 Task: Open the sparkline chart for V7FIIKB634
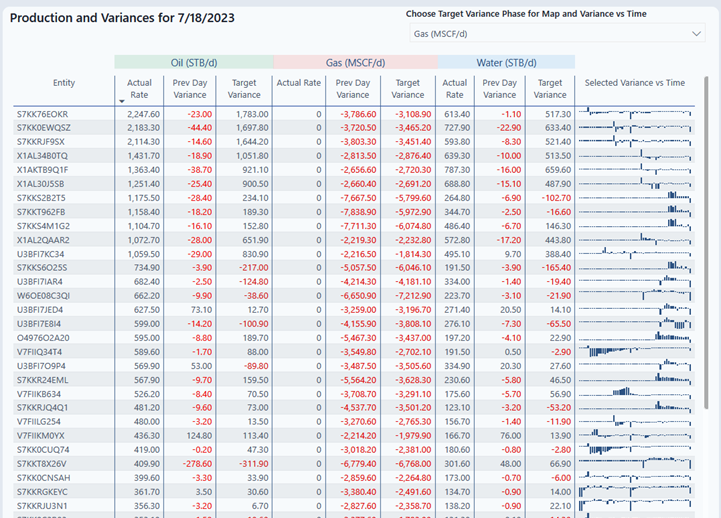(x=635, y=393)
